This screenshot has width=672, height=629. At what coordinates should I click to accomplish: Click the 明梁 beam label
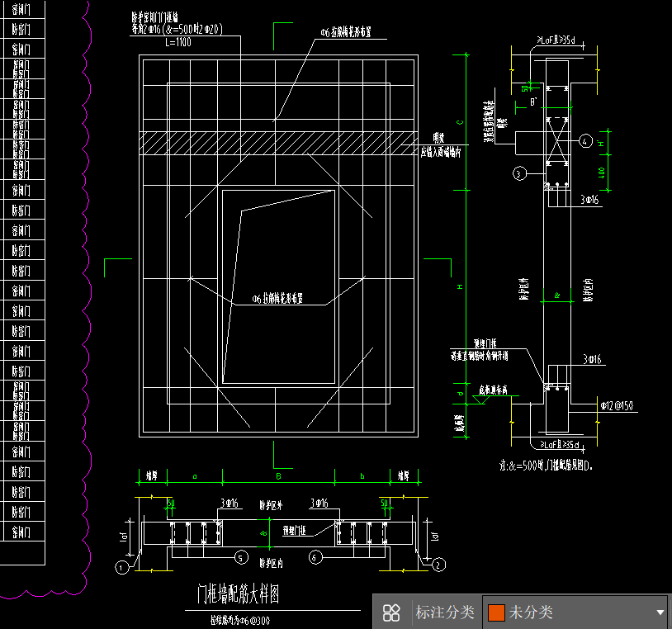(x=438, y=138)
